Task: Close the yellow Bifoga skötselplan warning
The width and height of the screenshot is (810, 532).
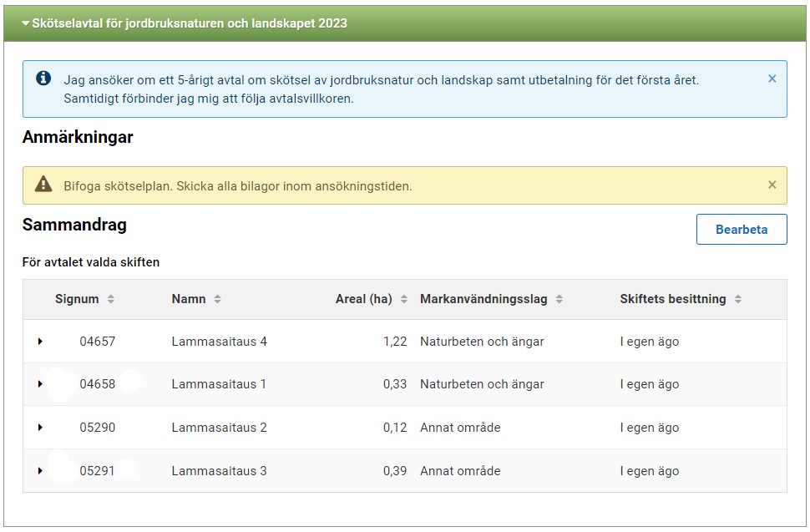Action: coord(772,185)
